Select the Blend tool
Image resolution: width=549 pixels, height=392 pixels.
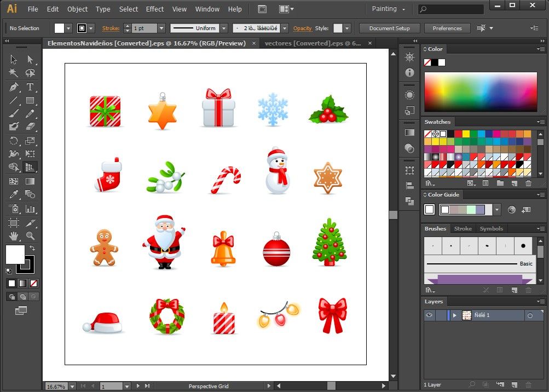pos(30,194)
